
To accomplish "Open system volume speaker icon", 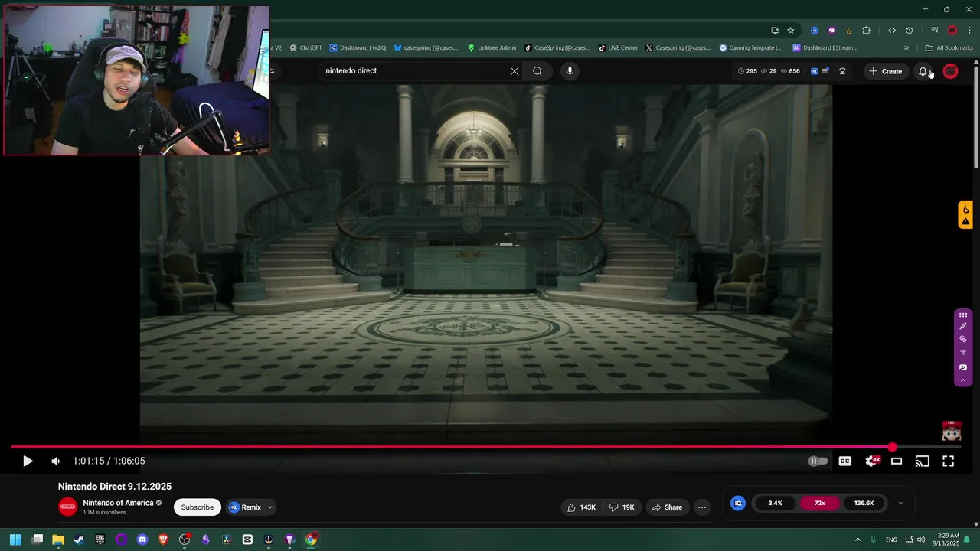I will (x=920, y=540).
